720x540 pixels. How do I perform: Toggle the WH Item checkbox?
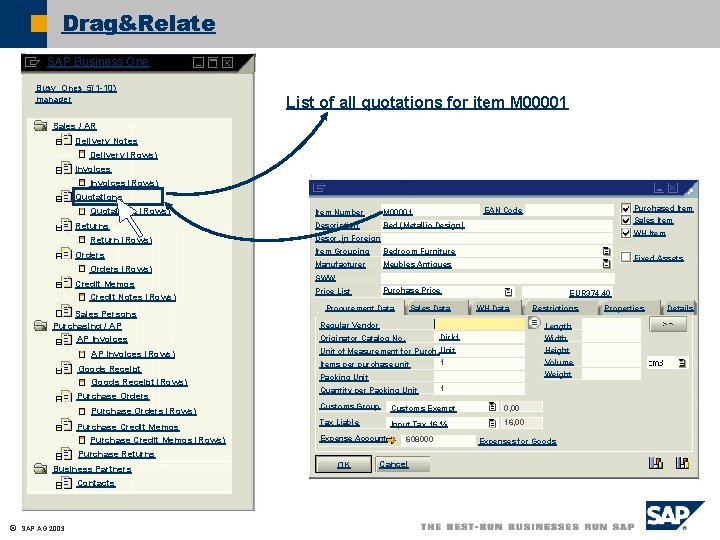click(626, 233)
